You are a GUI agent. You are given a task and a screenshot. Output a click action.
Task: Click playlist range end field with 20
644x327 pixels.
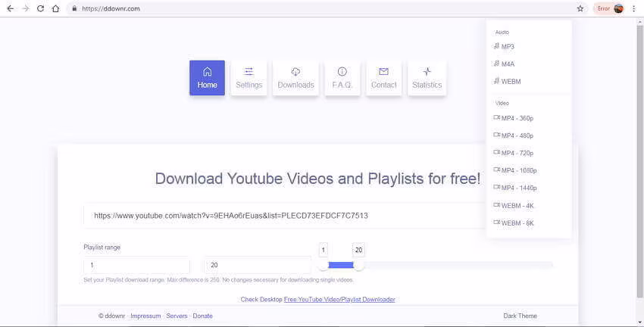click(x=258, y=265)
